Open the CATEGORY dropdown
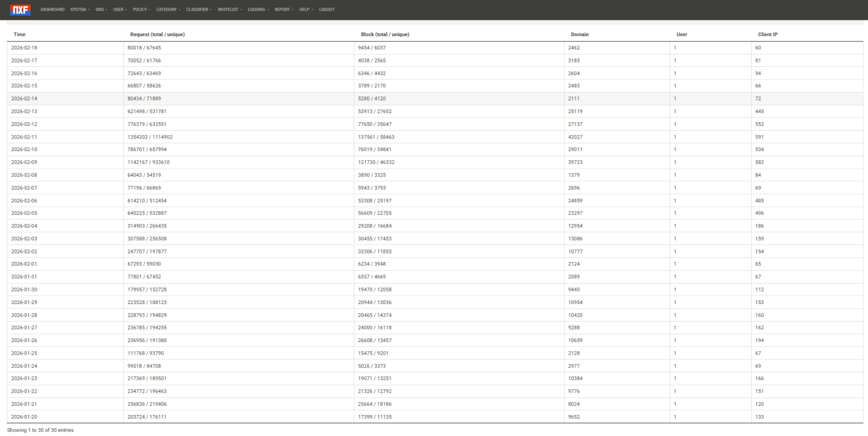868x436 pixels. pyautogui.click(x=168, y=9)
